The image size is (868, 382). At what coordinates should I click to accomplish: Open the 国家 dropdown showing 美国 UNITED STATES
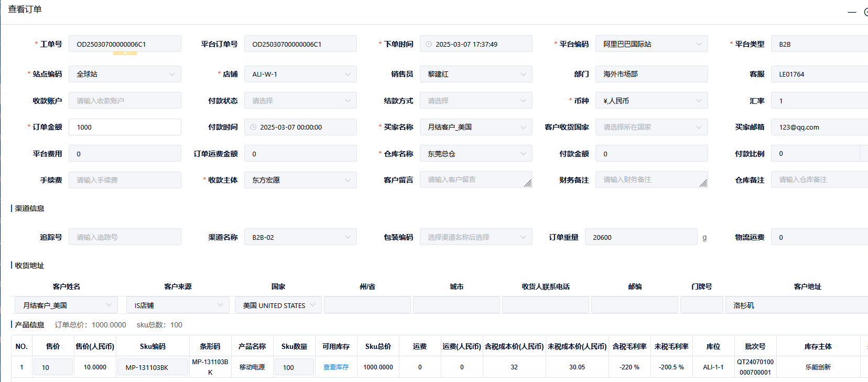coord(278,305)
